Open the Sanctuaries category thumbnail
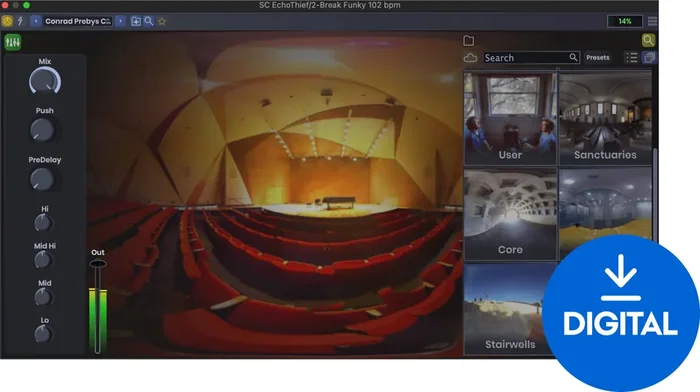The height and width of the screenshot is (392, 700). [x=605, y=119]
